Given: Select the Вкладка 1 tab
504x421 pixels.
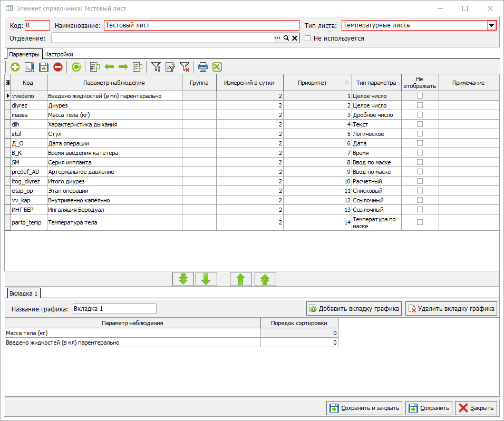Looking at the screenshot, I should point(24,293).
